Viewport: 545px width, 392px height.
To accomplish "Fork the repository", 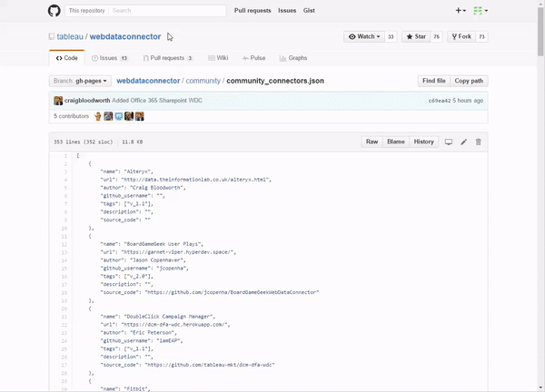I will coord(461,36).
